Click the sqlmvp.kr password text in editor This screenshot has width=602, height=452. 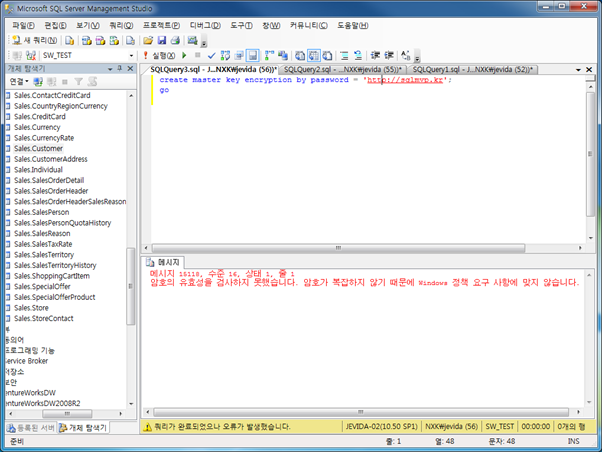405,80
